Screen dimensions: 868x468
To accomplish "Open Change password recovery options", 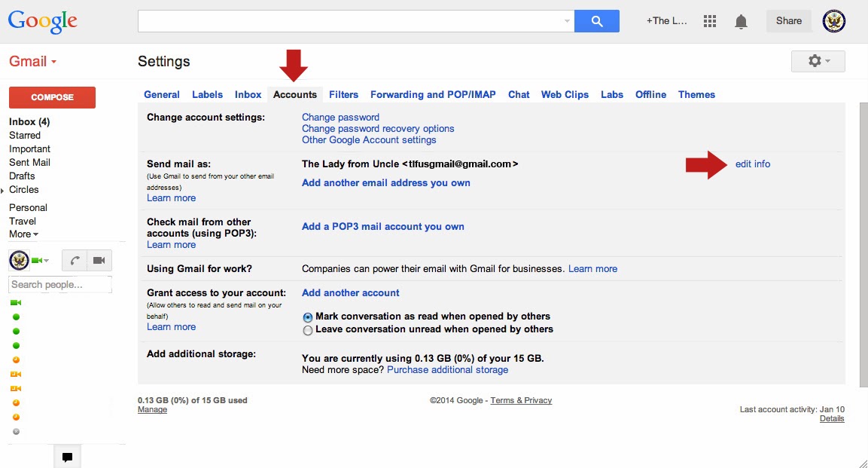I will tap(378, 128).
